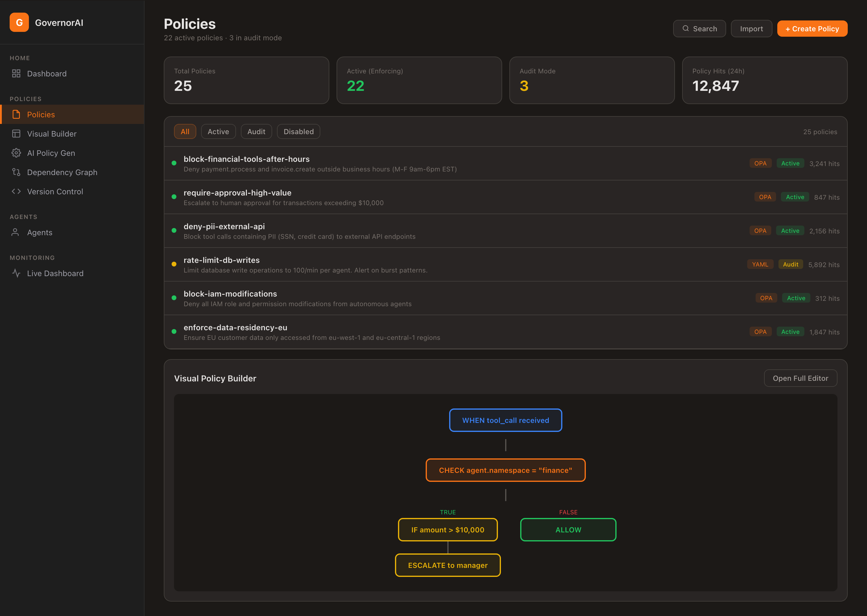867x616 pixels.
Task: Toggle block-financial-tools-after-hours status indicator
Action: [174, 163]
